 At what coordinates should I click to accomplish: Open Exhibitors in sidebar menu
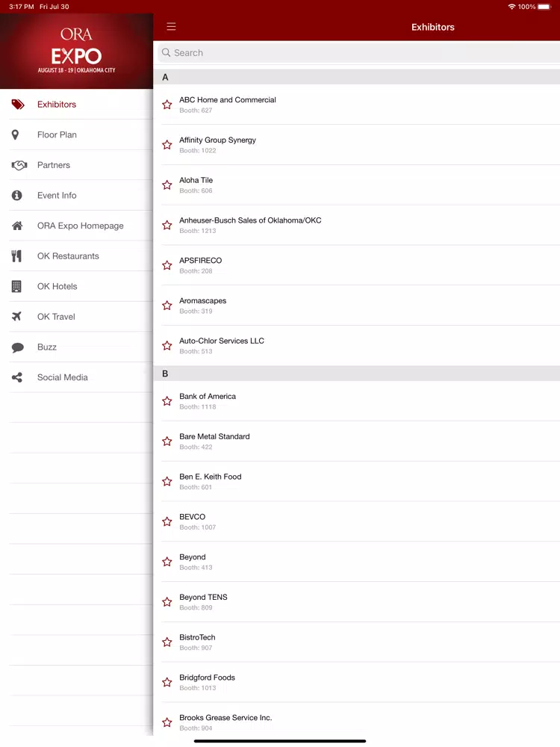coord(76,105)
